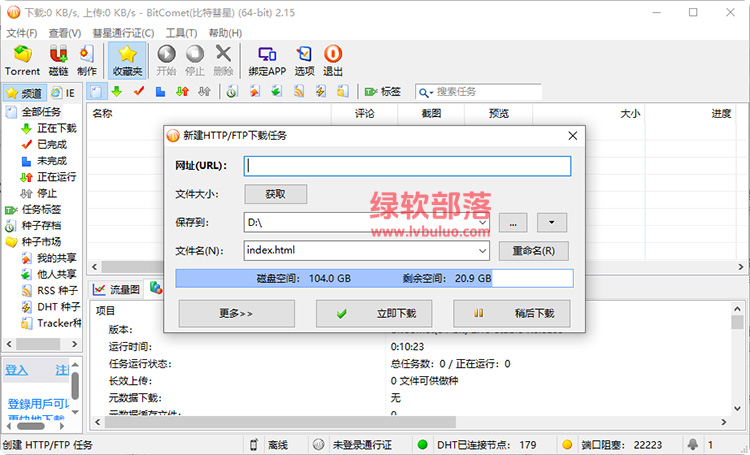The width and height of the screenshot is (750, 455).
Task: Filter by running tasks arrows icon
Action: [182, 91]
